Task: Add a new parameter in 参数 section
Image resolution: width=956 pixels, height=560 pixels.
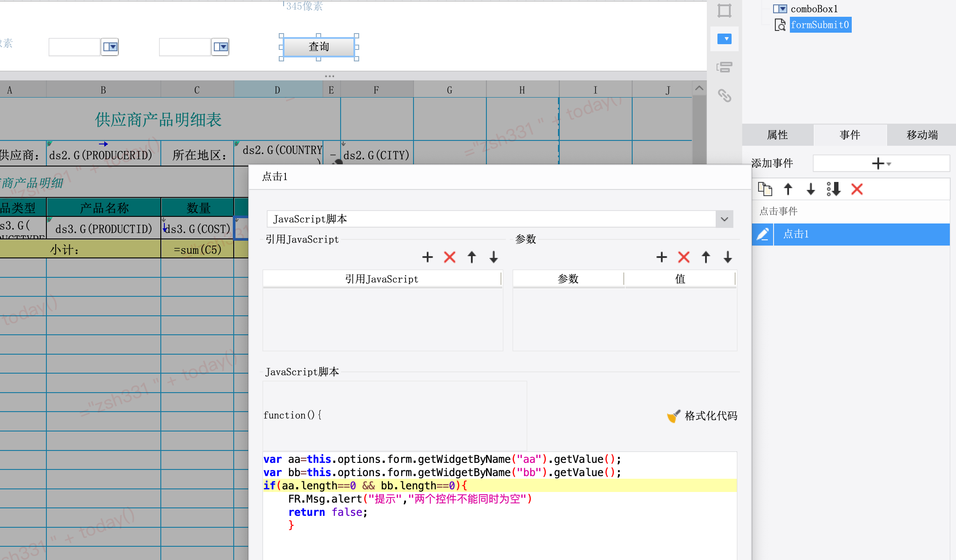Action: [662, 257]
